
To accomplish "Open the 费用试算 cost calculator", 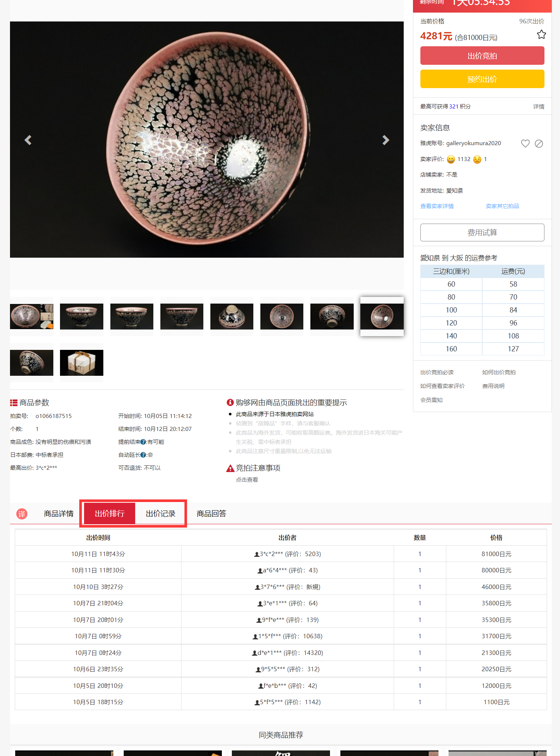I will coord(482,233).
